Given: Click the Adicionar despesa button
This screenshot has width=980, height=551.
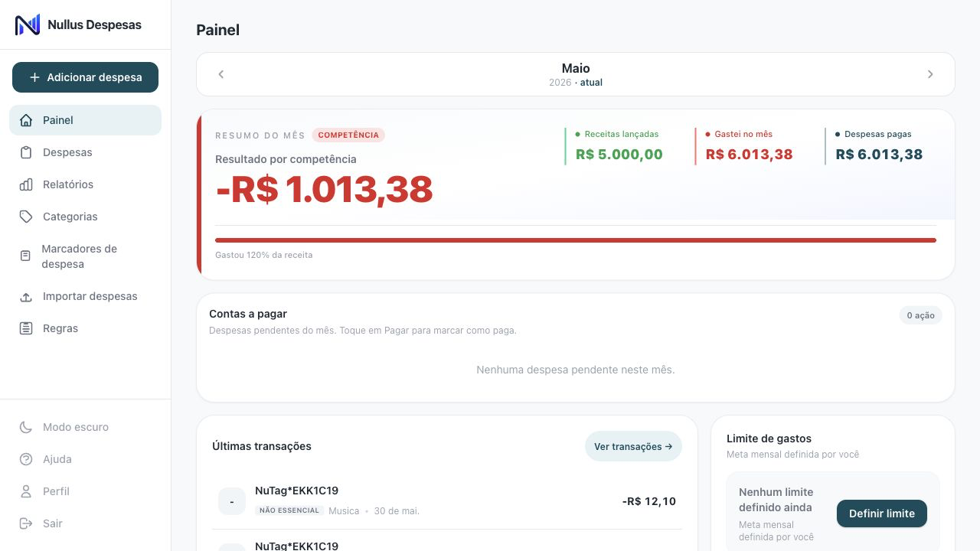Looking at the screenshot, I should point(85,77).
